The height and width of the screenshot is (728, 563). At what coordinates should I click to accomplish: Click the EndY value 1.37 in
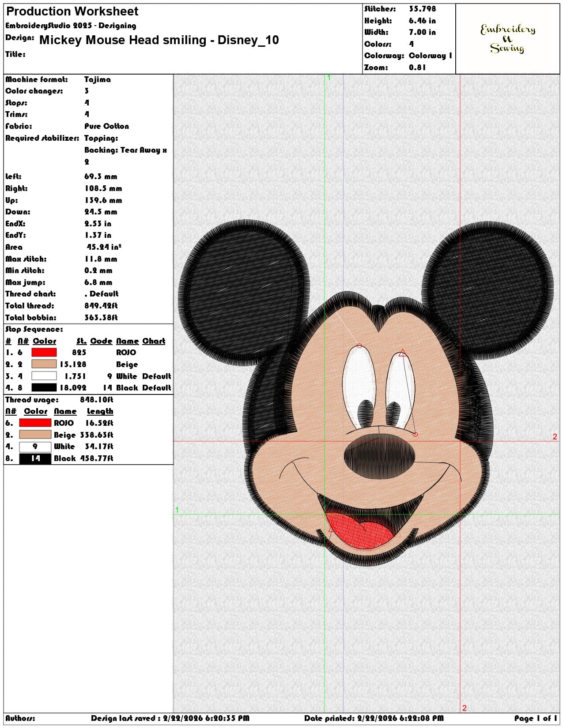point(98,235)
